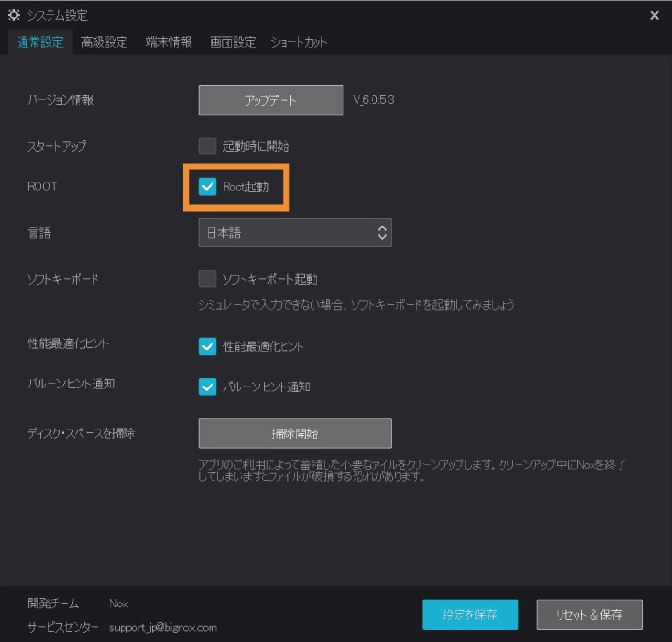Open the 高級設定 tab
Image resolution: width=672 pixels, height=642 pixels.
(104, 42)
